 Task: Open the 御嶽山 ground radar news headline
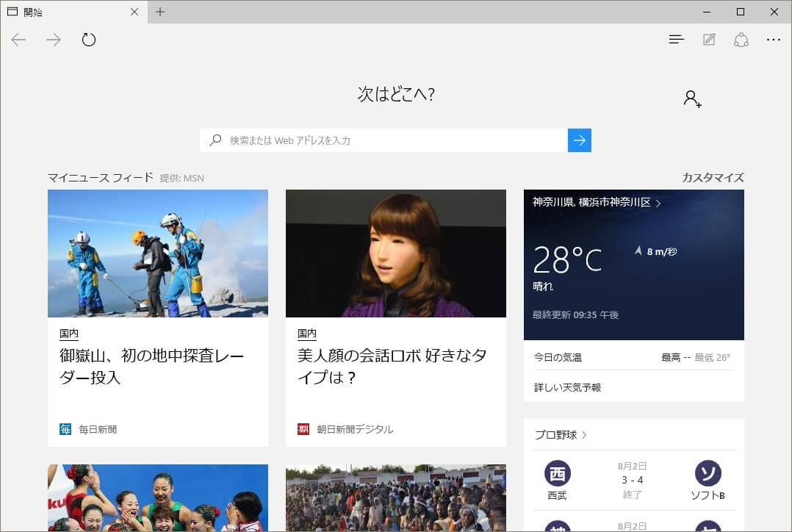[151, 367]
